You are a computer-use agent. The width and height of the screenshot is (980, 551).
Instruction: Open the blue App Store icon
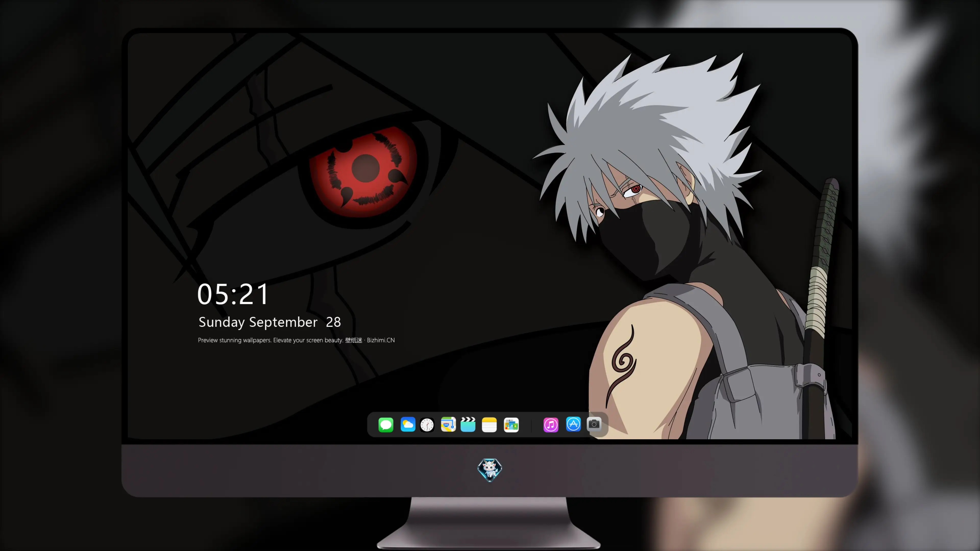coord(573,424)
